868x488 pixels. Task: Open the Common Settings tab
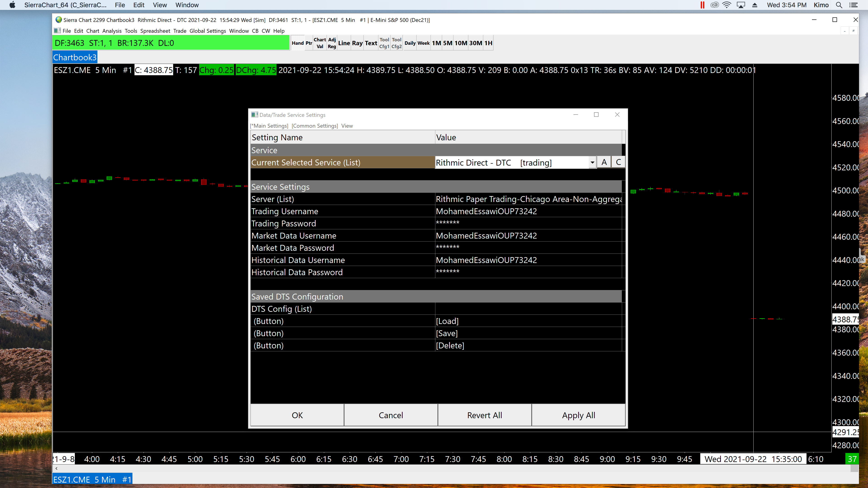(314, 126)
